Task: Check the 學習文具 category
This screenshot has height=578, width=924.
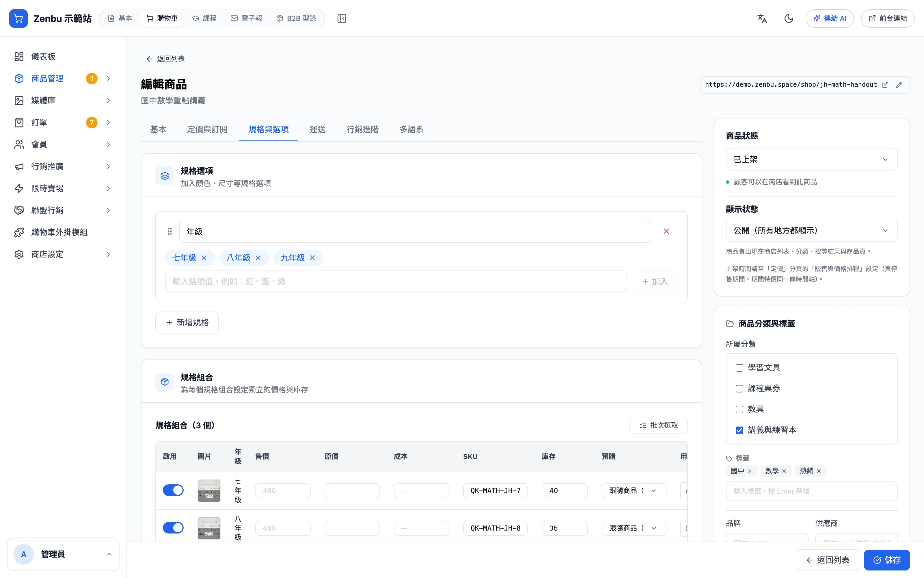Action: click(739, 368)
